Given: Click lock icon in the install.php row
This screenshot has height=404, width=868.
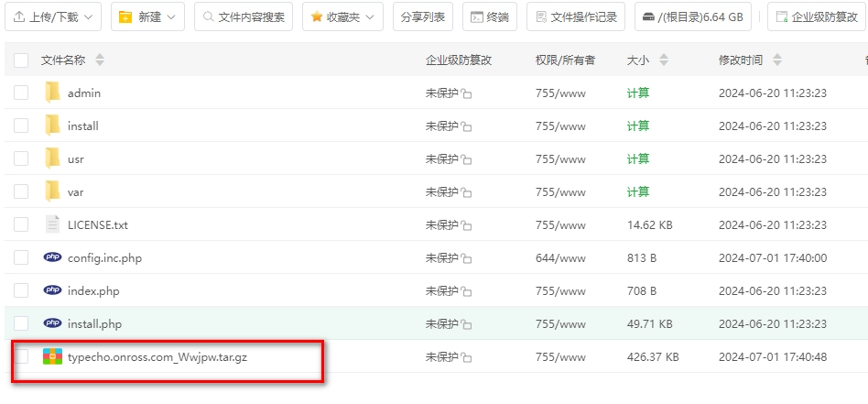Looking at the screenshot, I should point(466,324).
